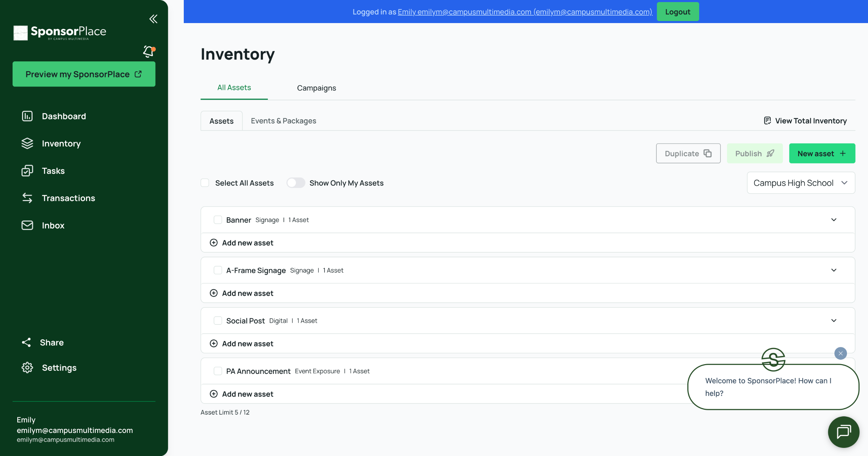Expand the A-Frame Signage row chevron

click(x=834, y=270)
